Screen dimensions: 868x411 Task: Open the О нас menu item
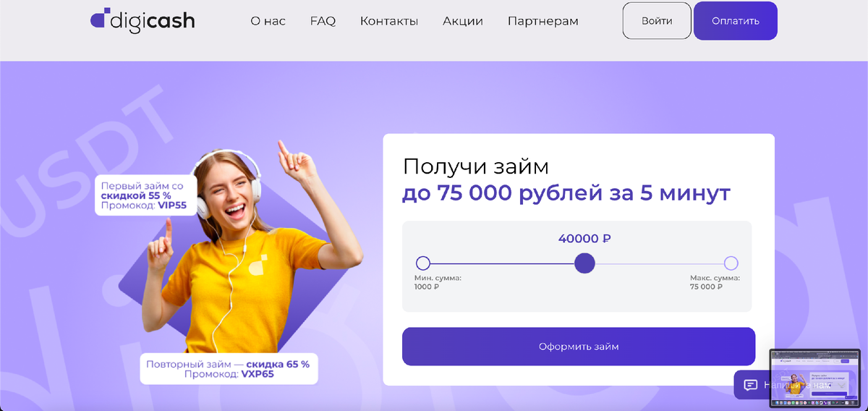pos(268,21)
